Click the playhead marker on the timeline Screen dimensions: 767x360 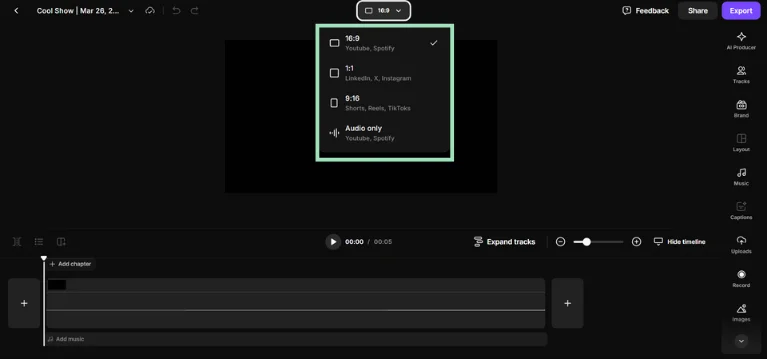[44, 258]
